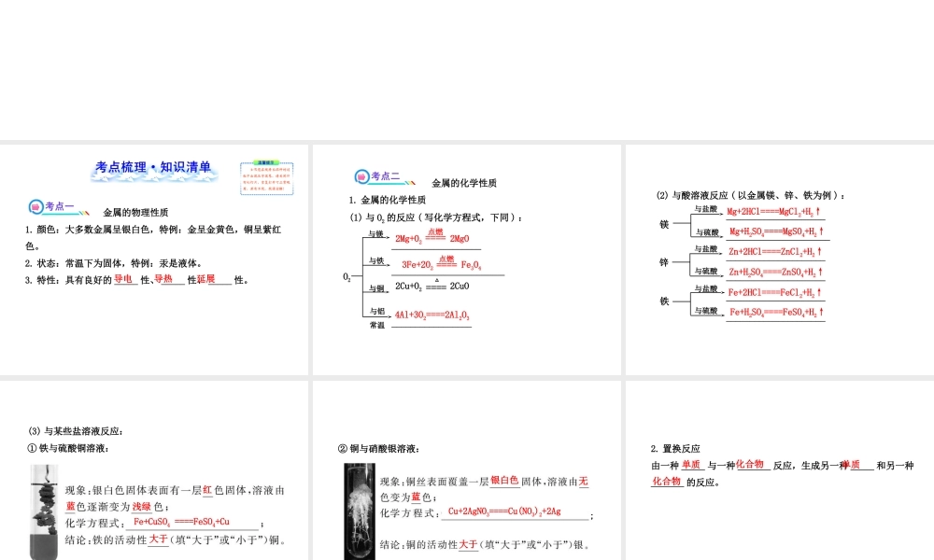The image size is (934, 560).
Task: Click the 锌 label in the acid reaction diagram
Action: click(x=664, y=262)
